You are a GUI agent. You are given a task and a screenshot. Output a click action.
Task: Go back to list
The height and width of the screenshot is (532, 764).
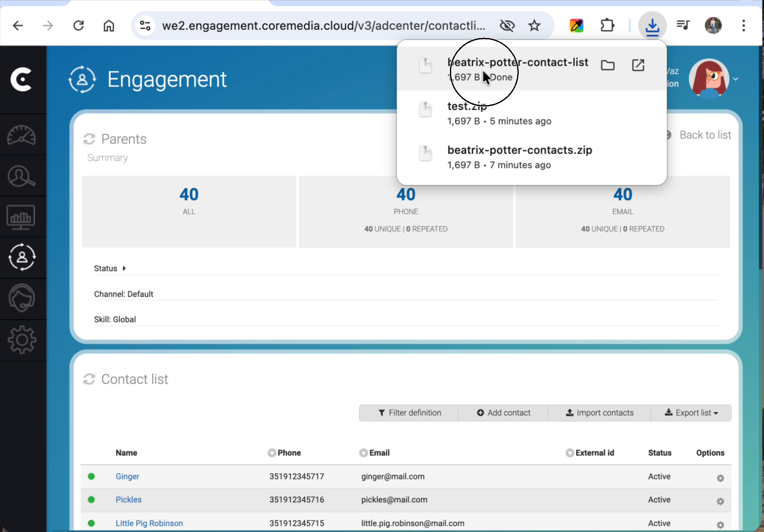pyautogui.click(x=705, y=135)
